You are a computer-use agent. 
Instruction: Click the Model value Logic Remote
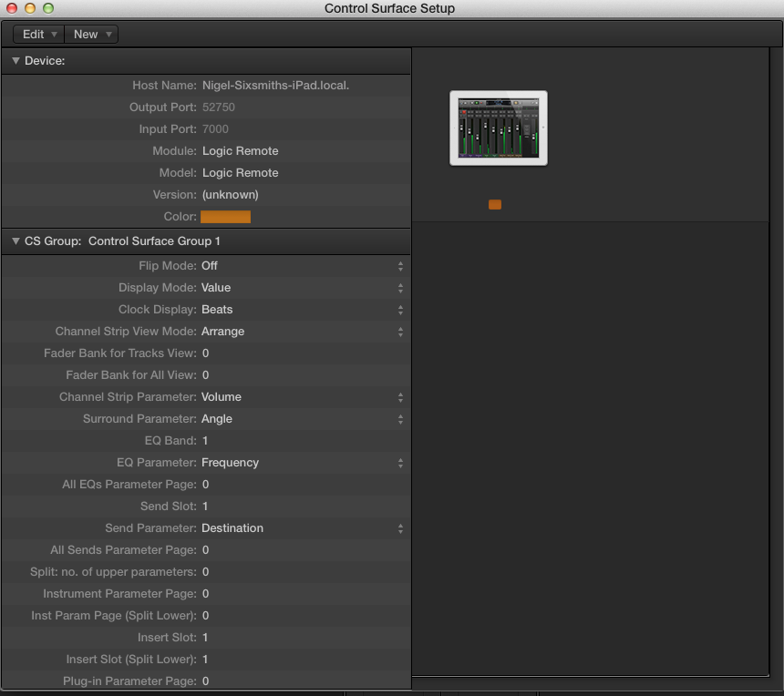(241, 173)
